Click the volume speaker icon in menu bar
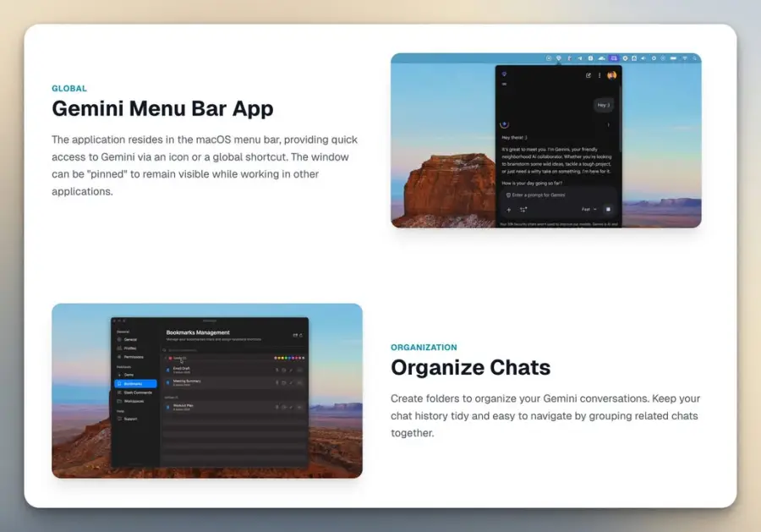Viewport: 761px width, 532px height. pos(643,58)
